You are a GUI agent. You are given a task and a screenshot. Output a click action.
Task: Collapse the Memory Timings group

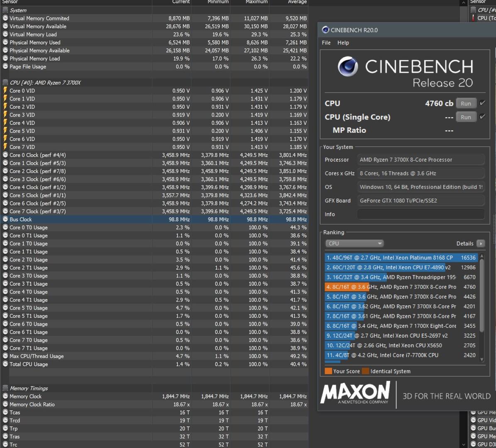click(x=5, y=388)
